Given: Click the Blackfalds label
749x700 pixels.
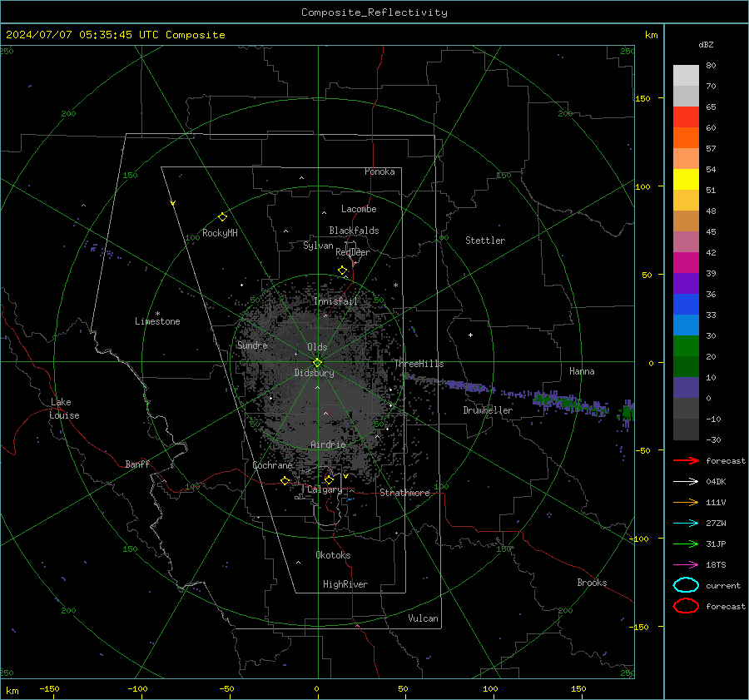Looking at the screenshot, I should [354, 231].
